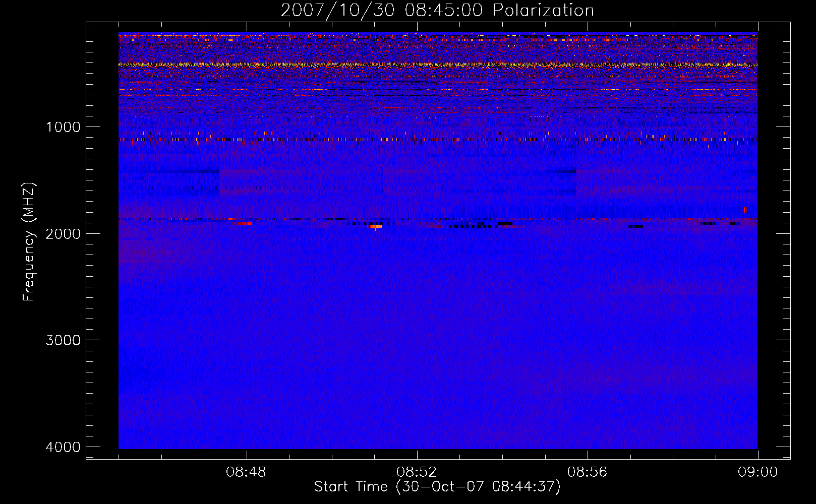Screen dimensions: 816x504
Task: Click the 'Frequency (MHZ)' axis label
Action: tap(29, 242)
